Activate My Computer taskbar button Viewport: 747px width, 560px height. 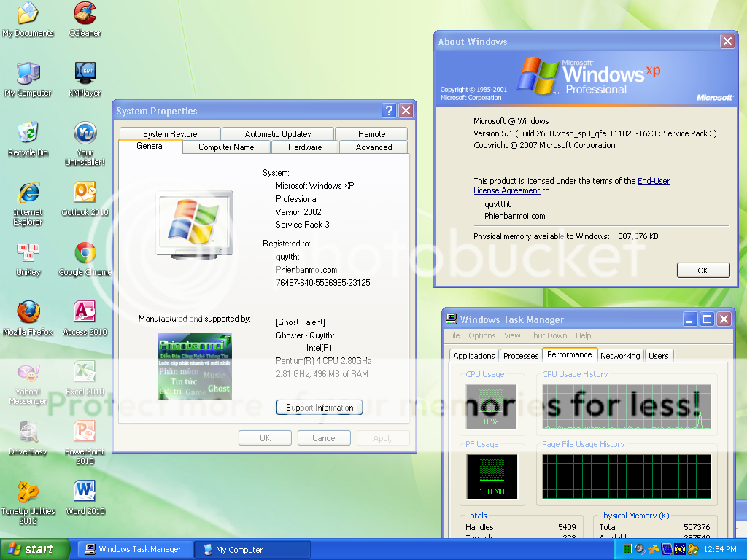point(252,549)
